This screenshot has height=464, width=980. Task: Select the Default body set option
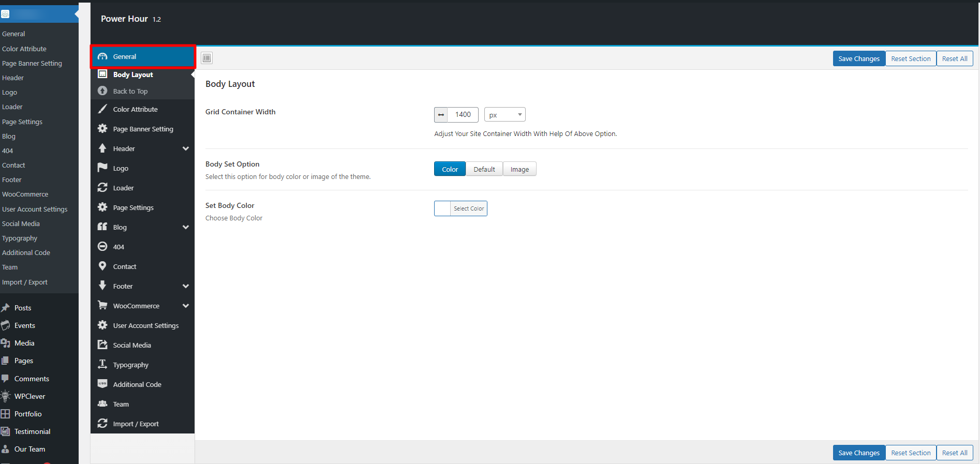[484, 169]
